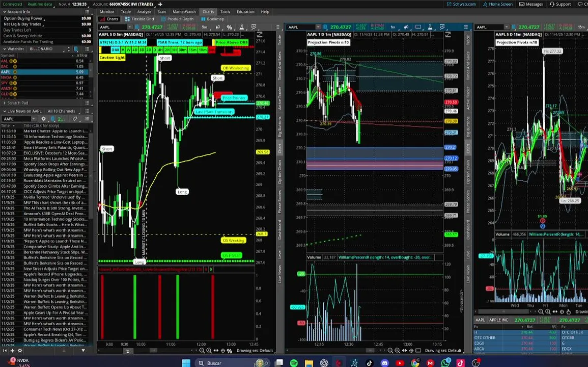Toggle Big Buttons side panel on 5m chart
The image size is (588, 367).
tap(280, 126)
